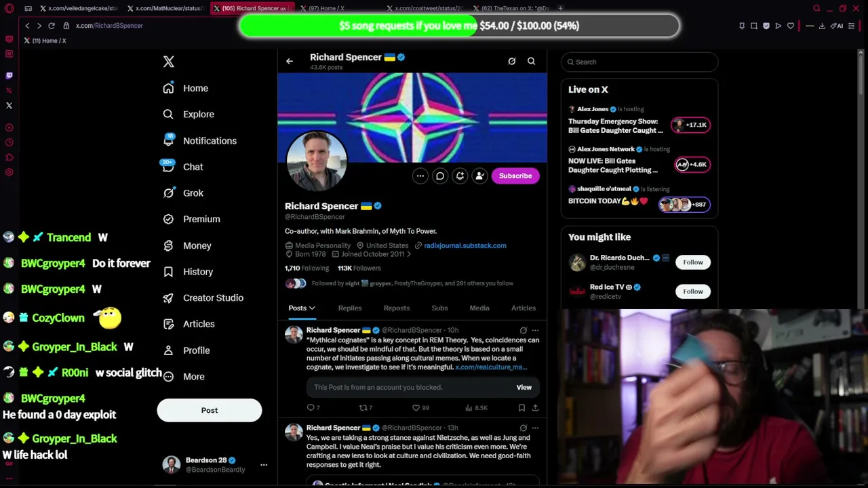Viewport: 868px width, 488px height.
Task: Expand the Joined October 2011 chevron
Action: coord(409,254)
